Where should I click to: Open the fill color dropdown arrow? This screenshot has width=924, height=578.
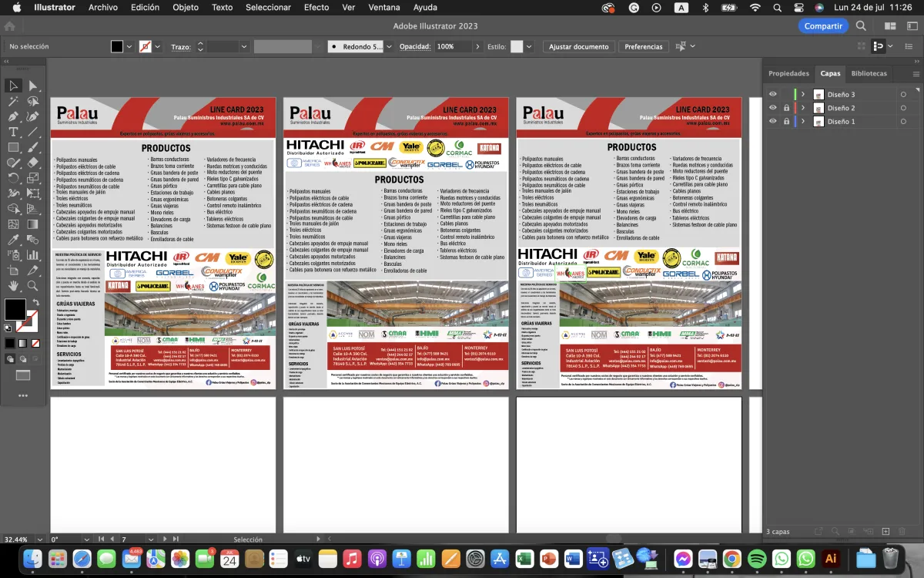129,46
